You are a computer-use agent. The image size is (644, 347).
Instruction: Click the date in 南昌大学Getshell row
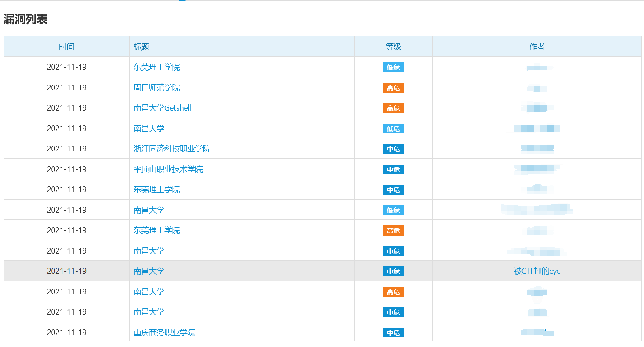(x=67, y=108)
